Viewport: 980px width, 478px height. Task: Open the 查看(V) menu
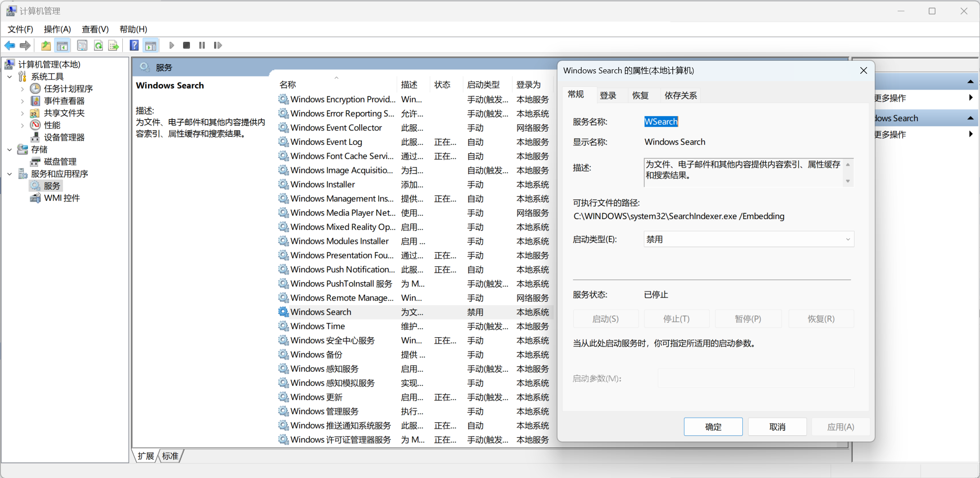pyautogui.click(x=95, y=29)
